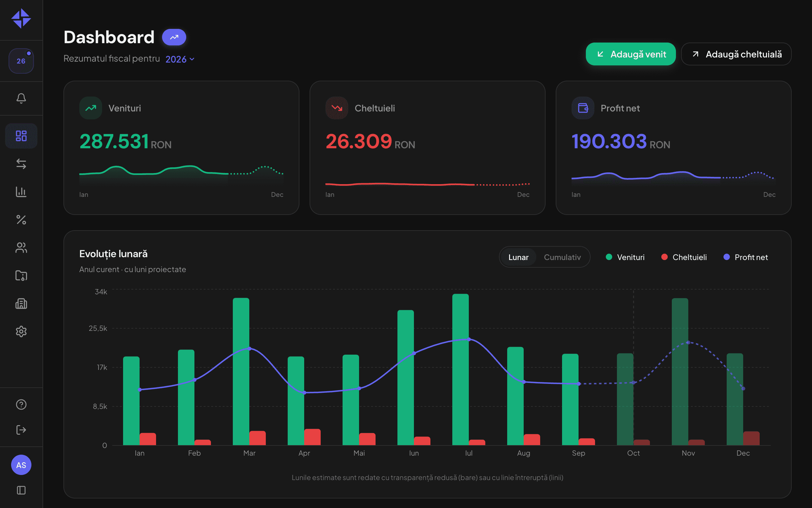This screenshot has height=508, width=812.
Task: Click the Venituri card trend-up icon
Action: click(91, 108)
